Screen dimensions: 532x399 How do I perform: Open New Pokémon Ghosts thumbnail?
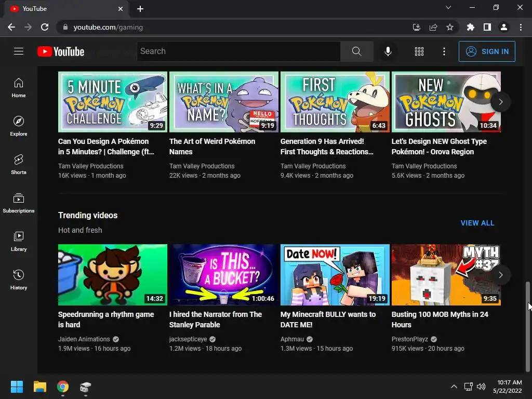446,102
